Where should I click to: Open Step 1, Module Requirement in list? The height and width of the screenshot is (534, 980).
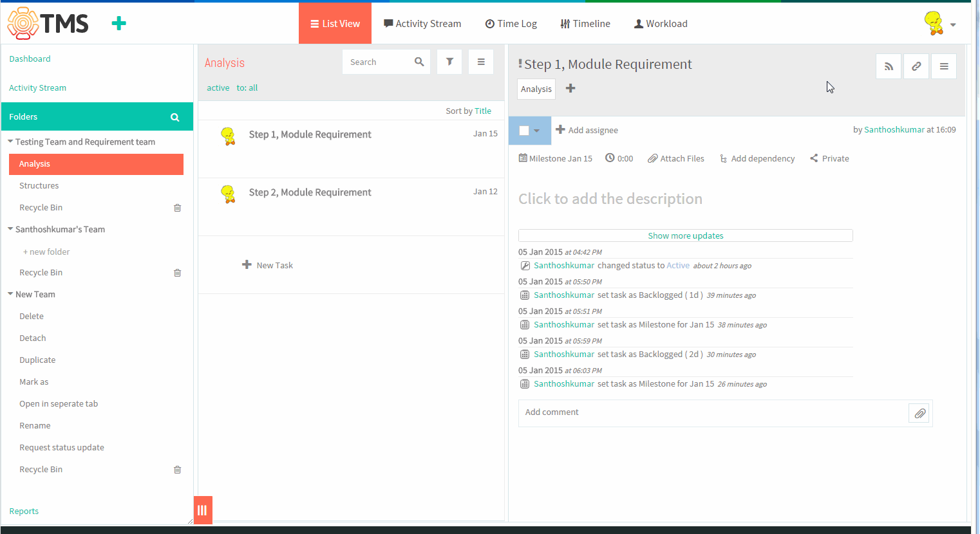310,134
